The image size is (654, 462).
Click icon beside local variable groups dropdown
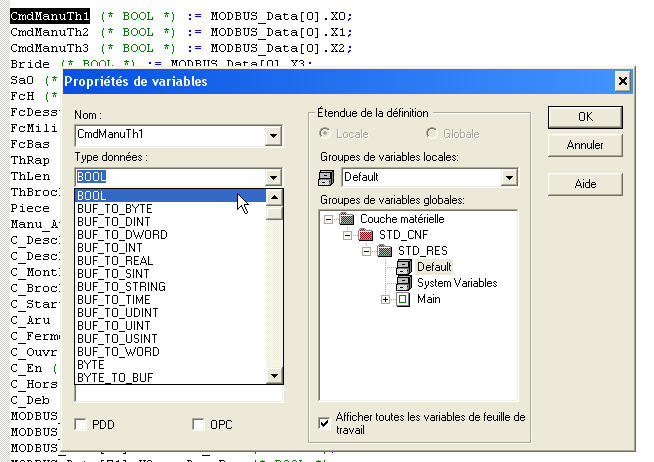[x=325, y=178]
